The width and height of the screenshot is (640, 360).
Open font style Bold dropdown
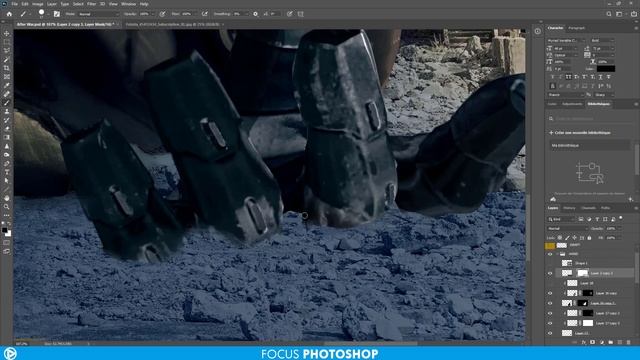[602, 40]
